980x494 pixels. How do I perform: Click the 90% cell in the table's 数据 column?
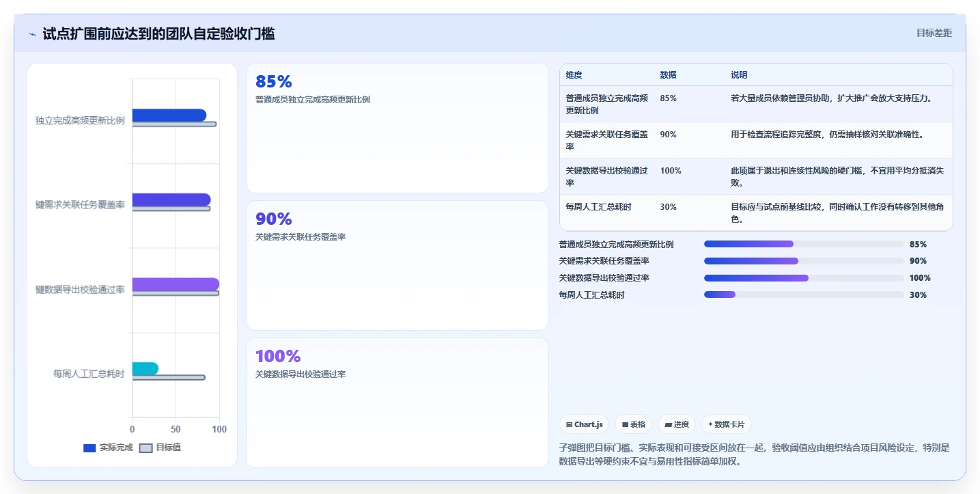(x=668, y=135)
